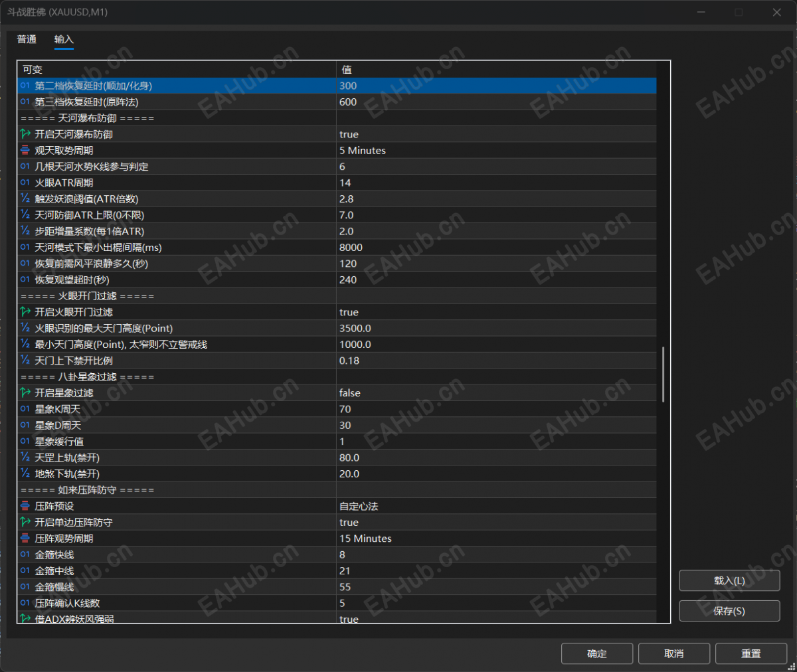797x672 pixels.
Task: Select the 星象缓行值 parameter row
Action: tap(337, 442)
